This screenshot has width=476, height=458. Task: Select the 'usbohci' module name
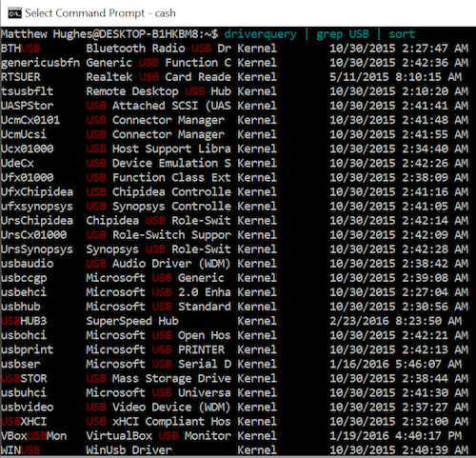(24, 335)
